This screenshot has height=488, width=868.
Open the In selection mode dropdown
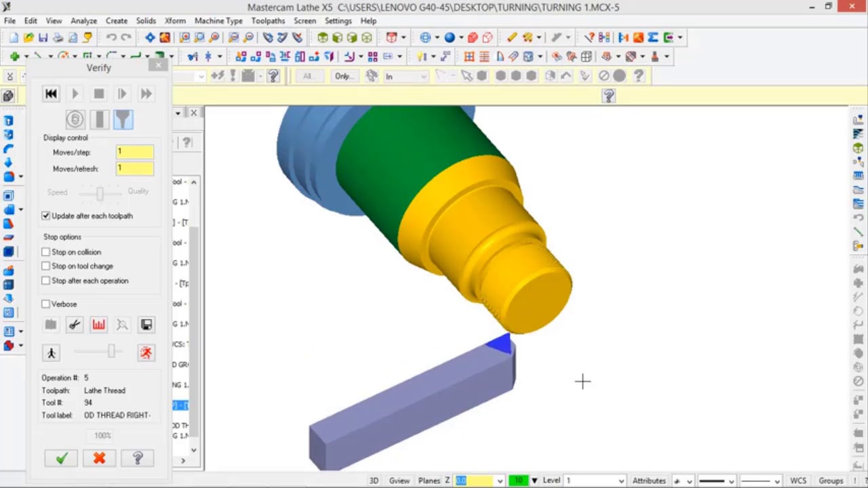[423, 77]
